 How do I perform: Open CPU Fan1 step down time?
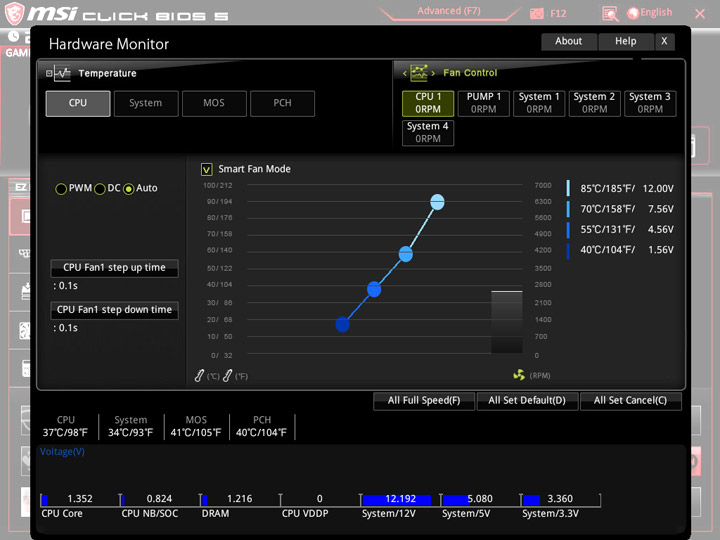(x=114, y=310)
